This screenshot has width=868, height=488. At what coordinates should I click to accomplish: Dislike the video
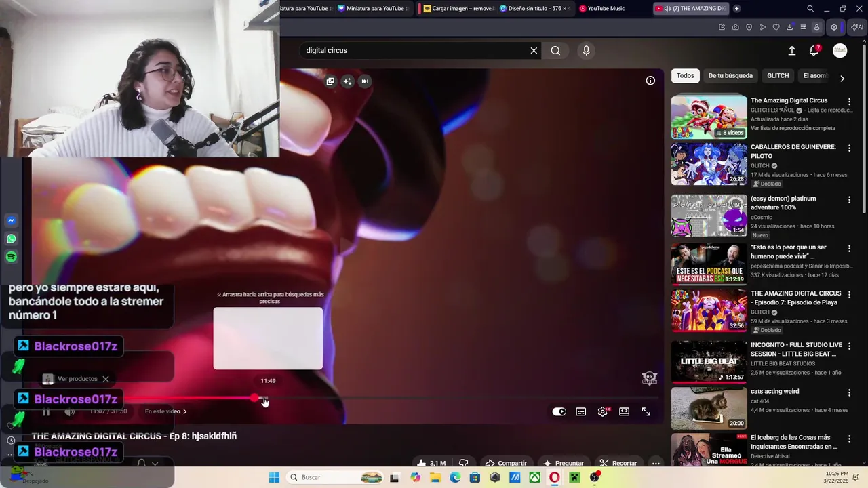[464, 464]
